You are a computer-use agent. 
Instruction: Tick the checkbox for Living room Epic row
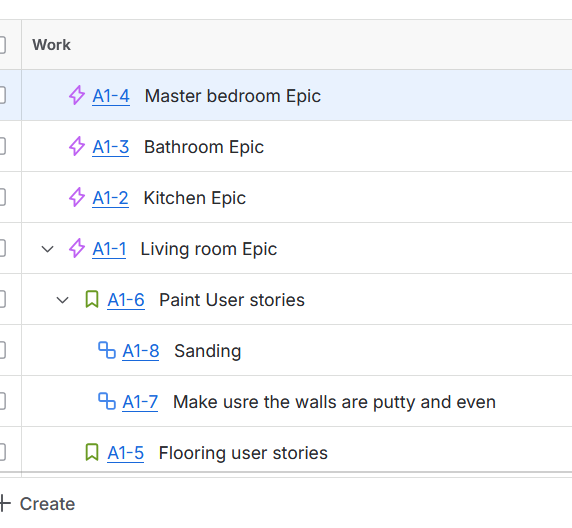2,248
